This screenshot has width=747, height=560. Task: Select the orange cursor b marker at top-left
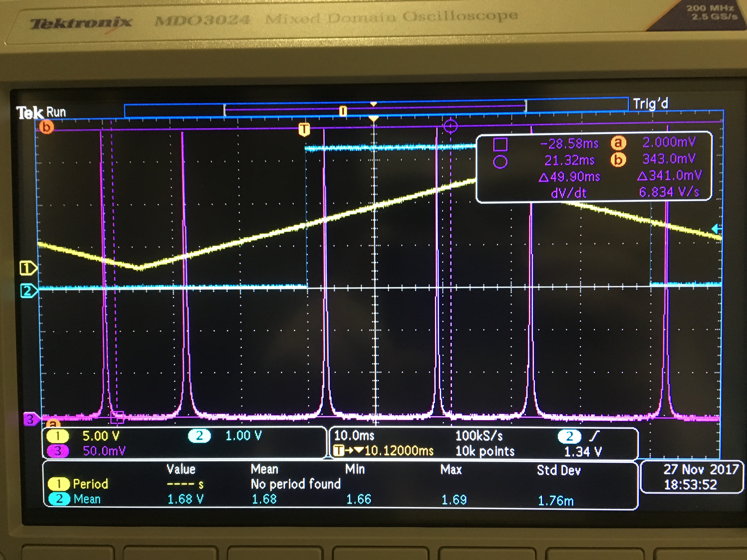[47, 127]
